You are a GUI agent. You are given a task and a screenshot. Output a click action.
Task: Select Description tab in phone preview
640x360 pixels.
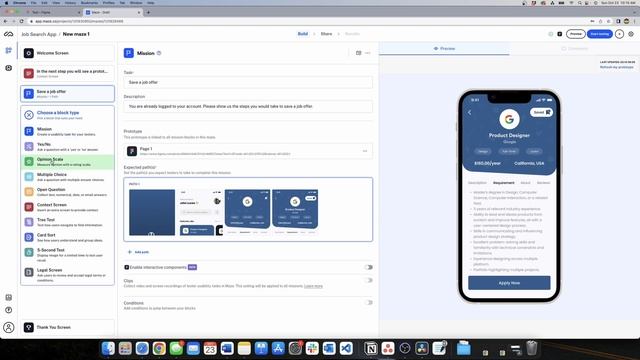[x=477, y=183]
